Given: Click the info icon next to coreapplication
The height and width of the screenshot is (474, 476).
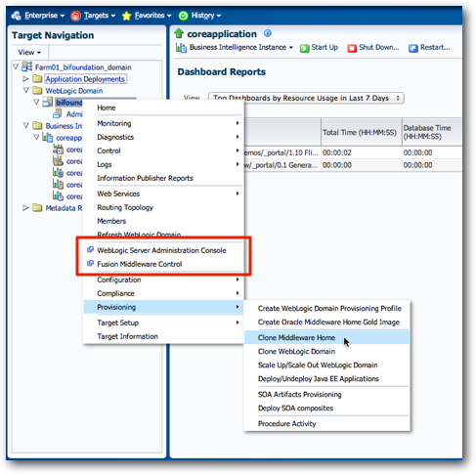Looking at the screenshot, I should 268,33.
